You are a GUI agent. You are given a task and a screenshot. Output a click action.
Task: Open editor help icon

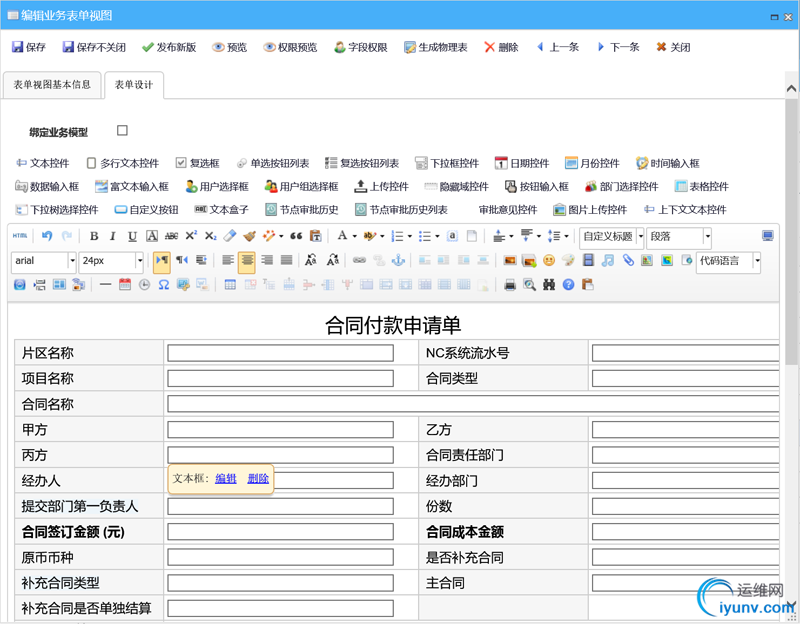pos(568,285)
